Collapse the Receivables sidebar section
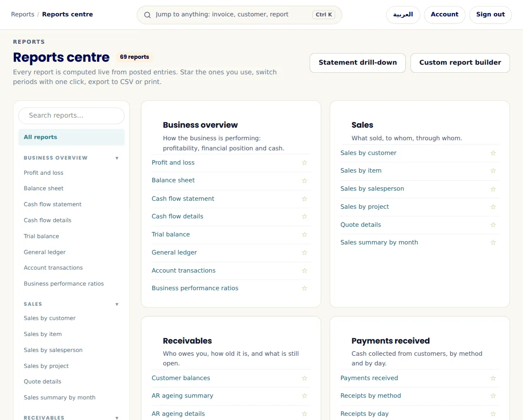This screenshot has width=523, height=420. click(117, 418)
